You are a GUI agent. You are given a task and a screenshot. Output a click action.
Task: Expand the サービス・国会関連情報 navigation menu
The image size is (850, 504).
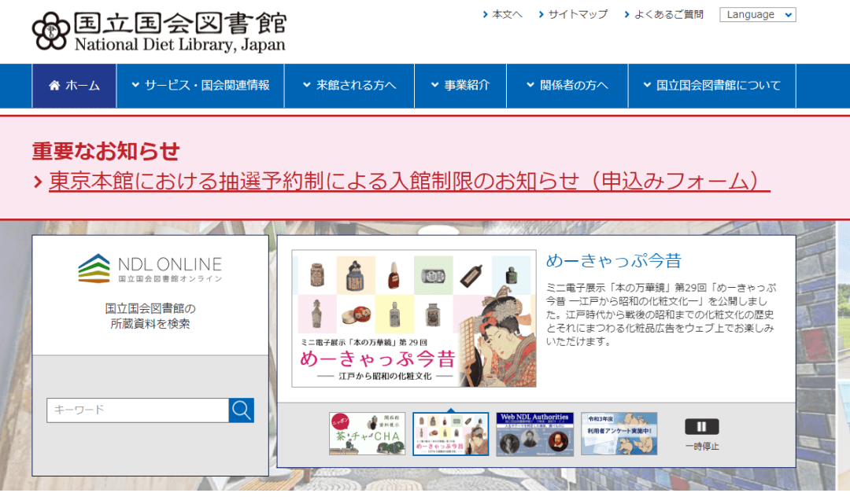pyautogui.click(x=199, y=86)
